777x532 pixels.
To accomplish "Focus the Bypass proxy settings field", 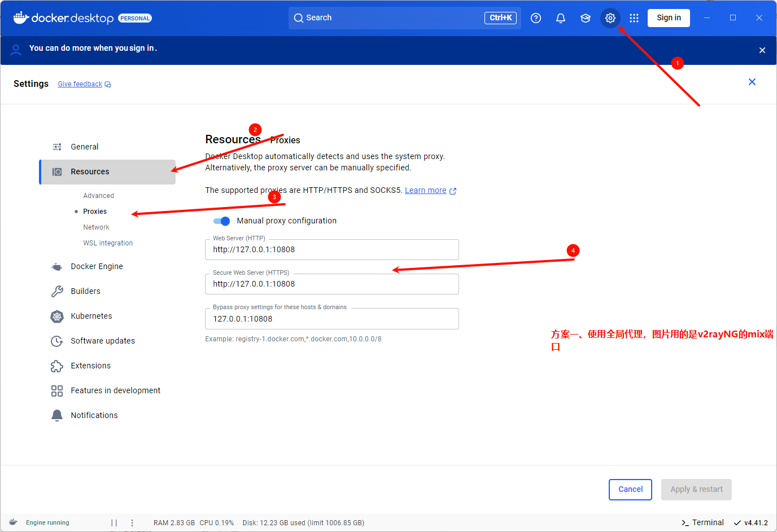I will tap(332, 319).
